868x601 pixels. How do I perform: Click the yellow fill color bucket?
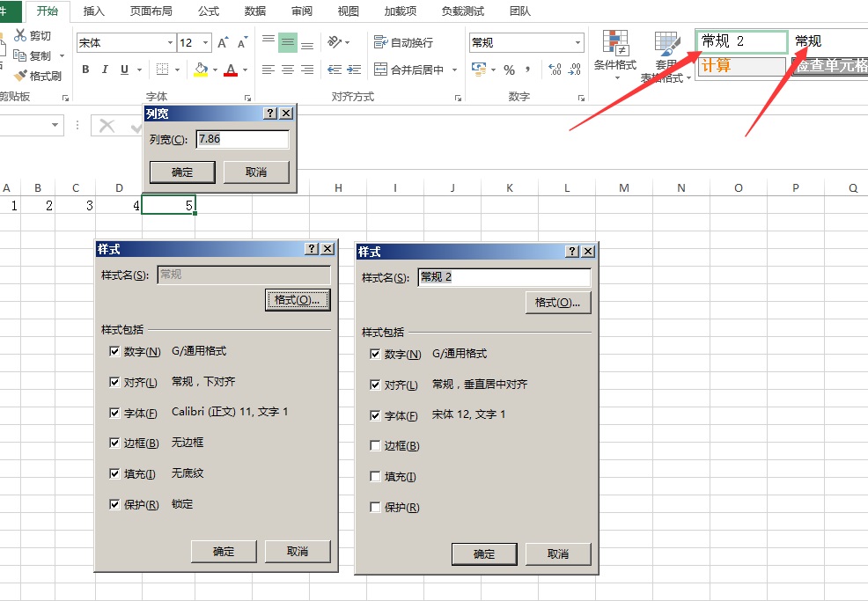[201, 70]
